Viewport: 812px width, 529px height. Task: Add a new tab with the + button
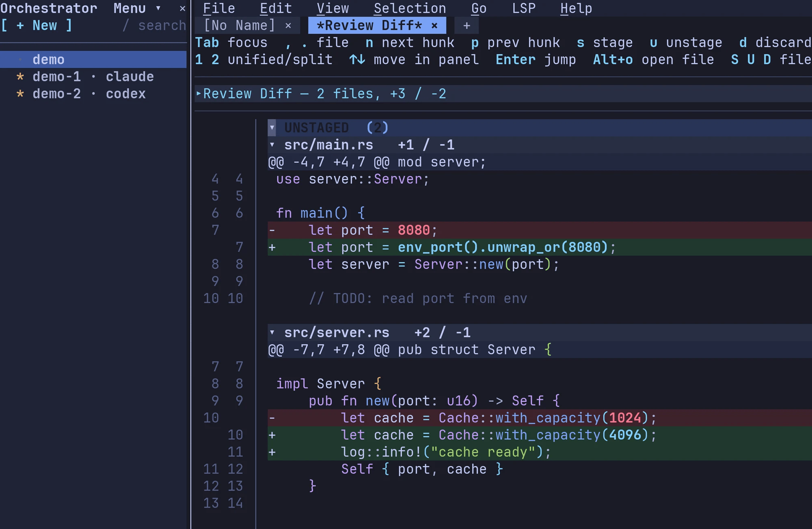point(466,26)
